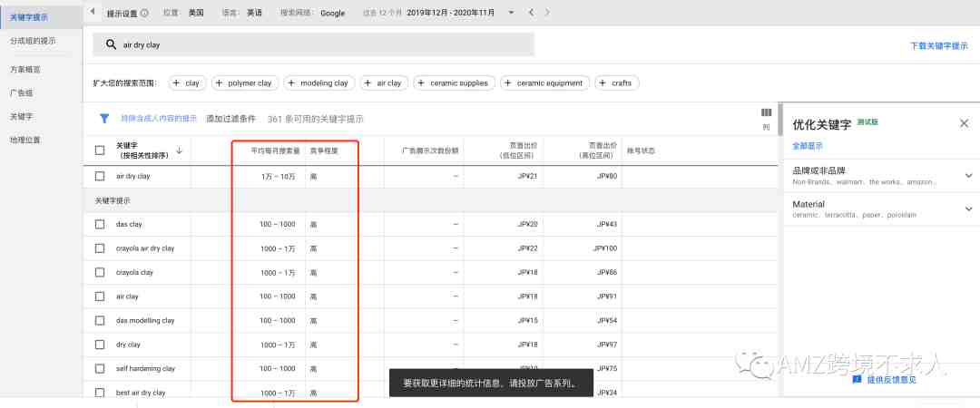Add 'crafts' suggestion chip
Screen dimensions: 980x408
tap(617, 83)
